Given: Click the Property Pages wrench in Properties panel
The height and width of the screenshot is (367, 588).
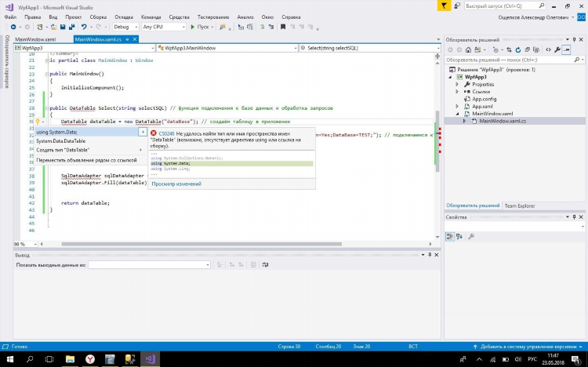Looking at the screenshot, I should (x=471, y=236).
